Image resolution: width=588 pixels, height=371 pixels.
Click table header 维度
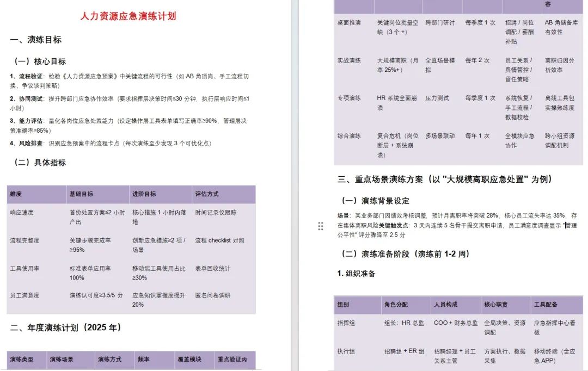tap(16, 194)
